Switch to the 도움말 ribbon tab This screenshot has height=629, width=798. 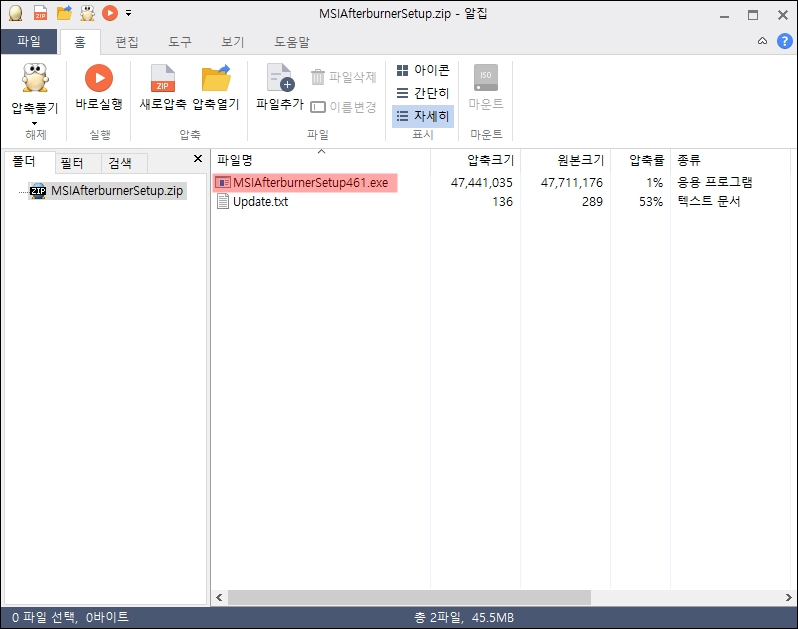(292, 42)
